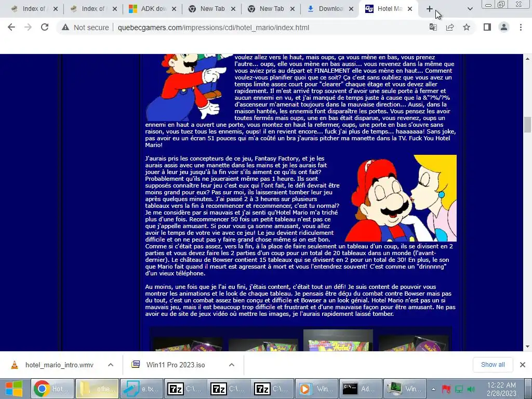Click the Not secure warning icon
532x399 pixels.
point(65,28)
